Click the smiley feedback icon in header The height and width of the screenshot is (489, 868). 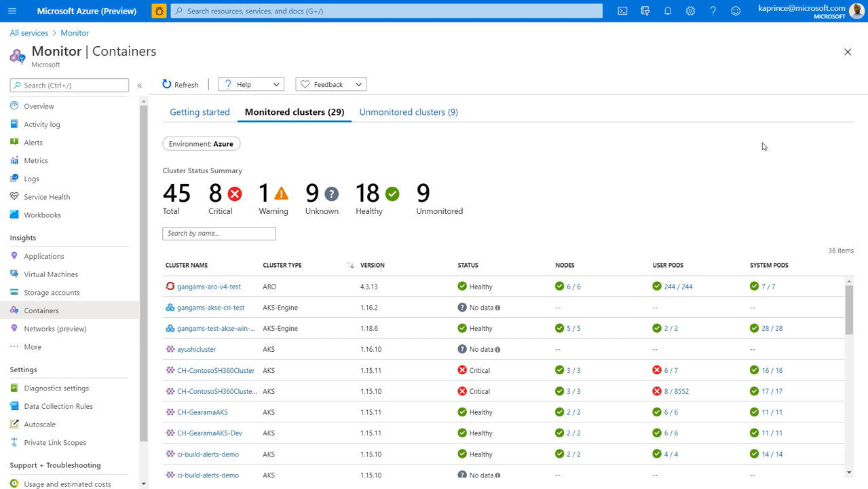(736, 11)
